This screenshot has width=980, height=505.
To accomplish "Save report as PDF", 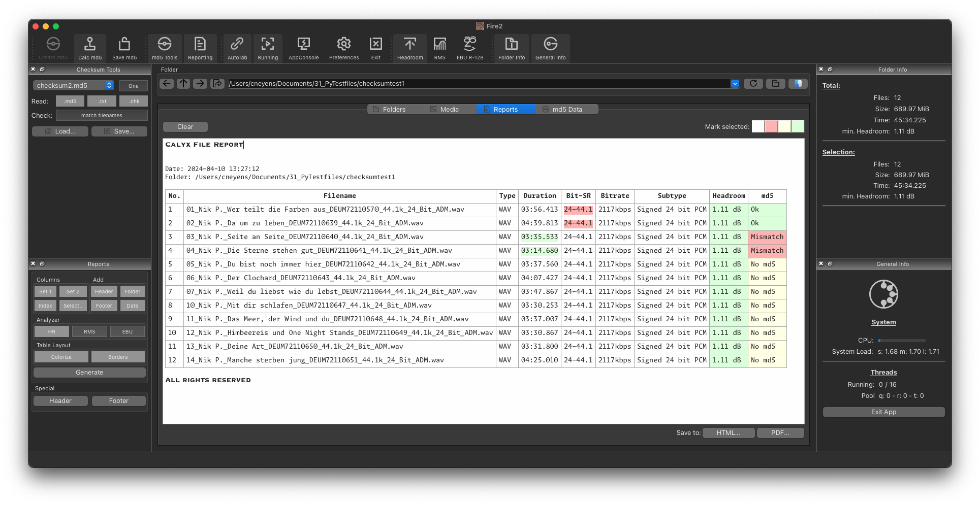I will [x=780, y=432].
